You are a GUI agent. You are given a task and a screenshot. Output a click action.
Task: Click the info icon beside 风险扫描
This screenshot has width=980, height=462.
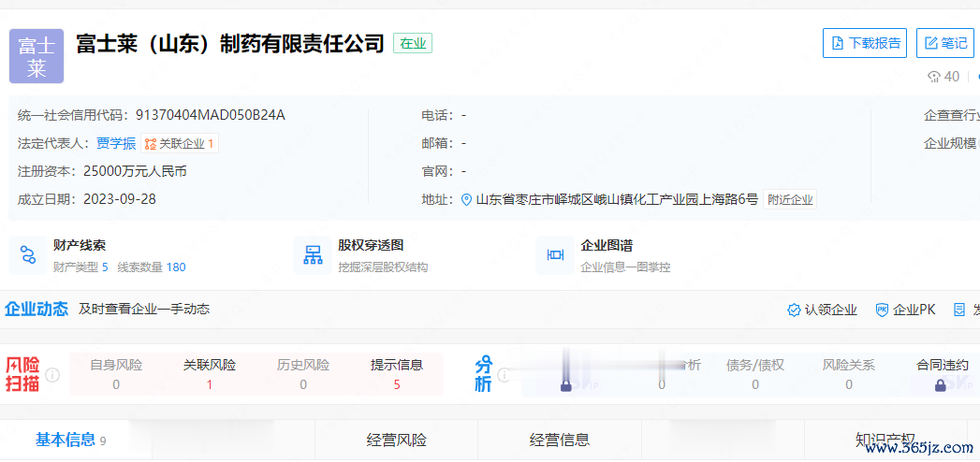53,375
